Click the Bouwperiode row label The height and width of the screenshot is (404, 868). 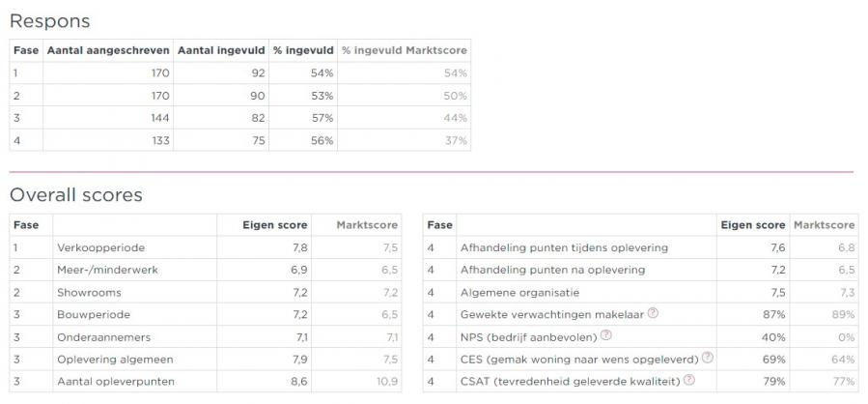(94, 315)
